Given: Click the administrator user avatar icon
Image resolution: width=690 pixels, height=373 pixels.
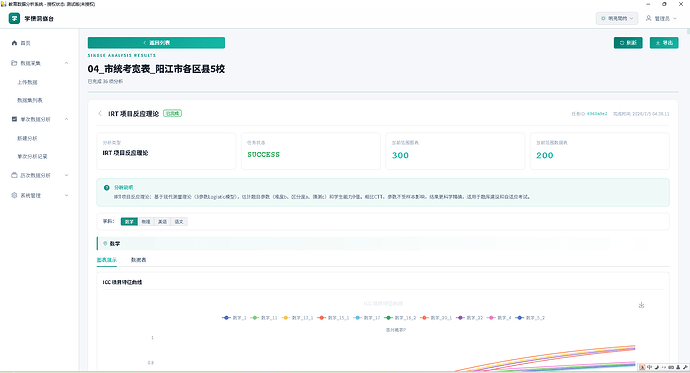Looking at the screenshot, I should 648,18.
